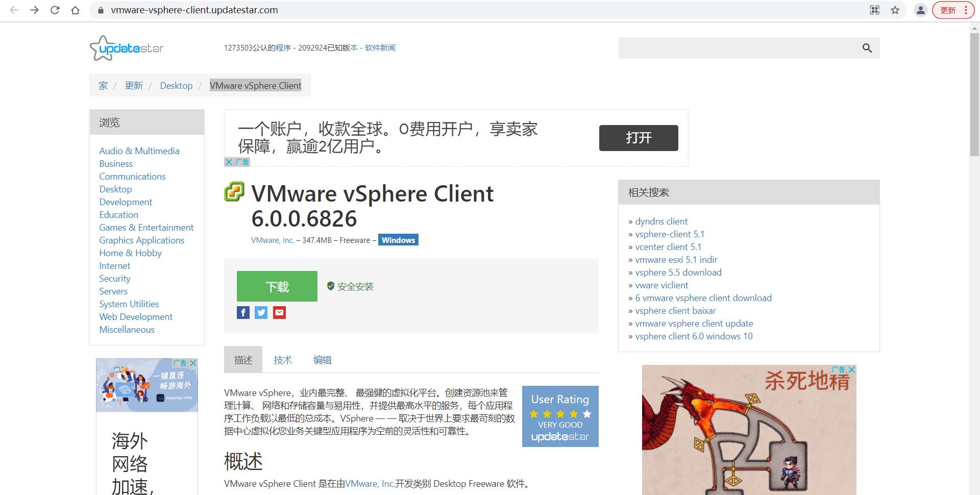The width and height of the screenshot is (980, 495).
Task: Click the Windows platform badge
Action: click(x=398, y=240)
